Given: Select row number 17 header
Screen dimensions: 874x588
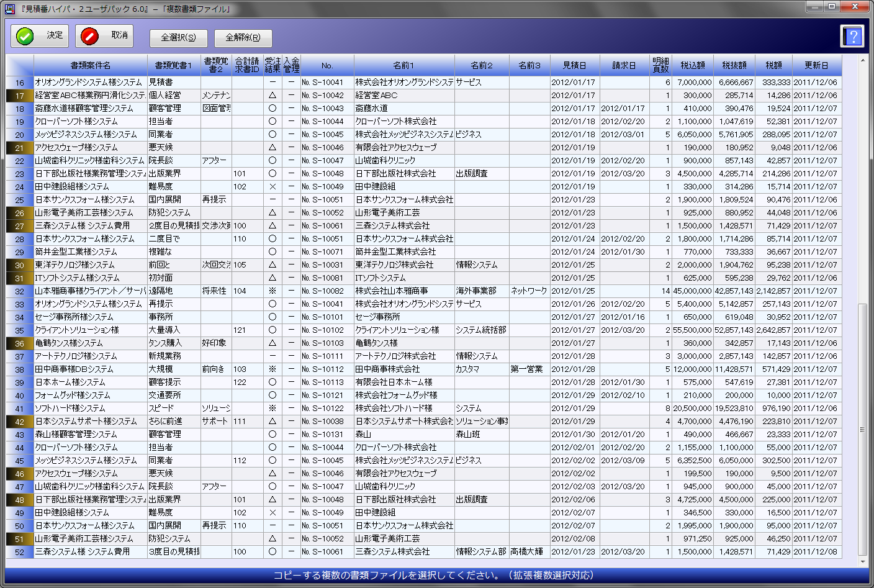Looking at the screenshot, I should (20, 96).
